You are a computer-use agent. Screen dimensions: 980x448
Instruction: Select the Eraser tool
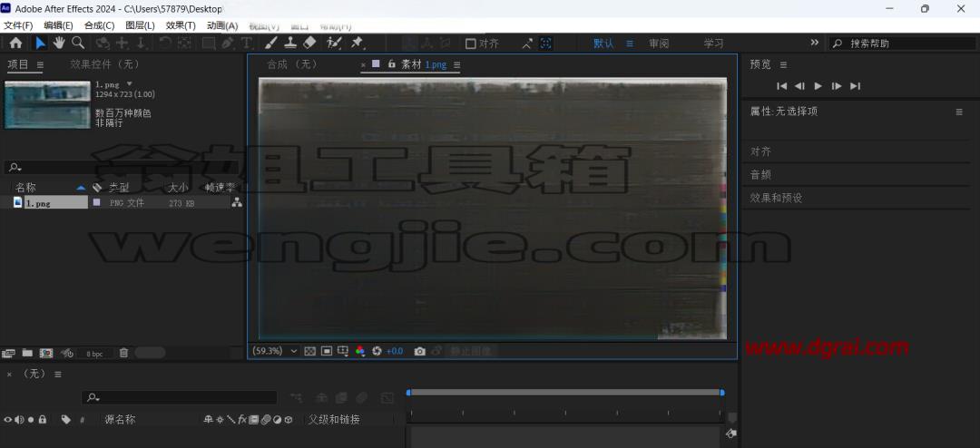tap(310, 43)
